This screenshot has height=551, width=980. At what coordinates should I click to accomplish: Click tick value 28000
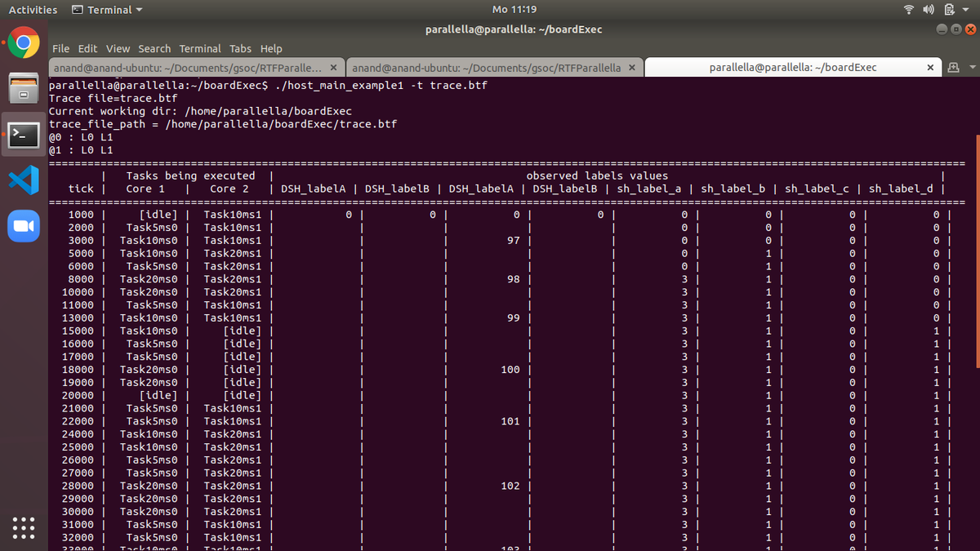coord(78,486)
